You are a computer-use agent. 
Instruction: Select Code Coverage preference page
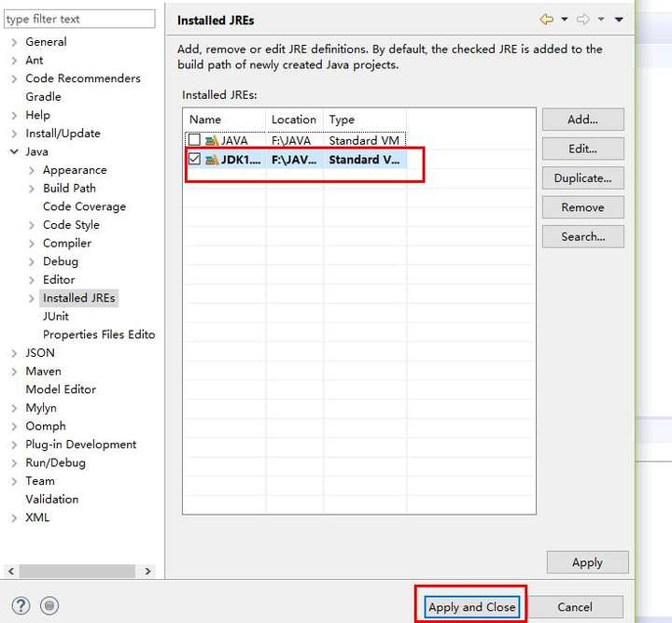(x=84, y=206)
